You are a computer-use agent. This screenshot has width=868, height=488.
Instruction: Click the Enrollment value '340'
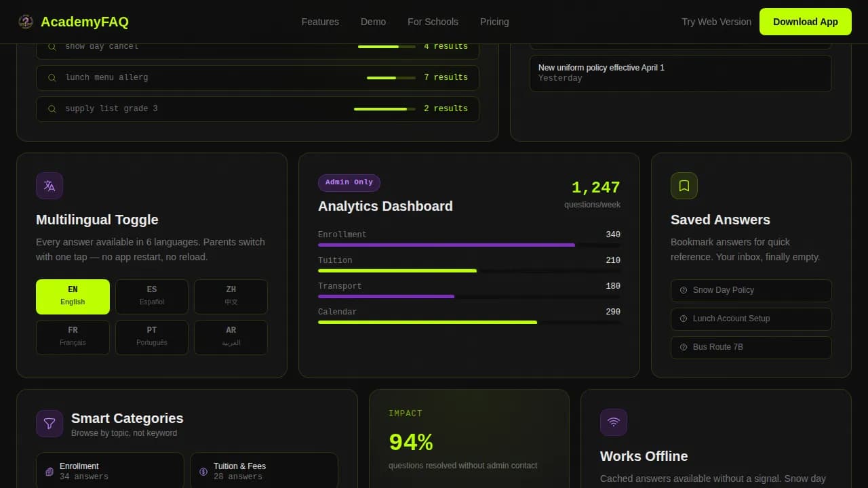tap(613, 235)
